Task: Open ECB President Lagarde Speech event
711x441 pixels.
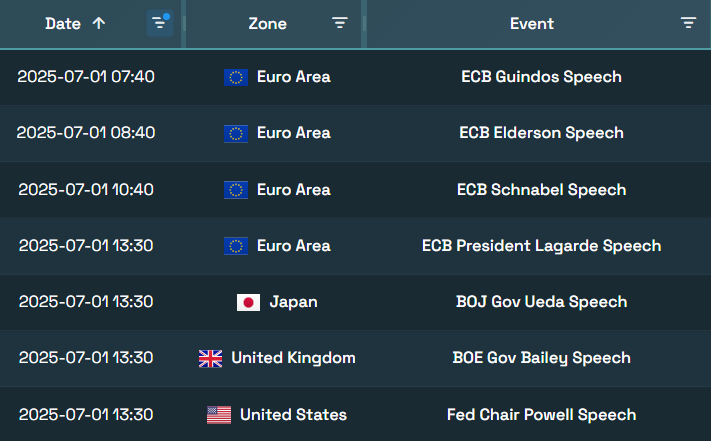Action: 541,246
